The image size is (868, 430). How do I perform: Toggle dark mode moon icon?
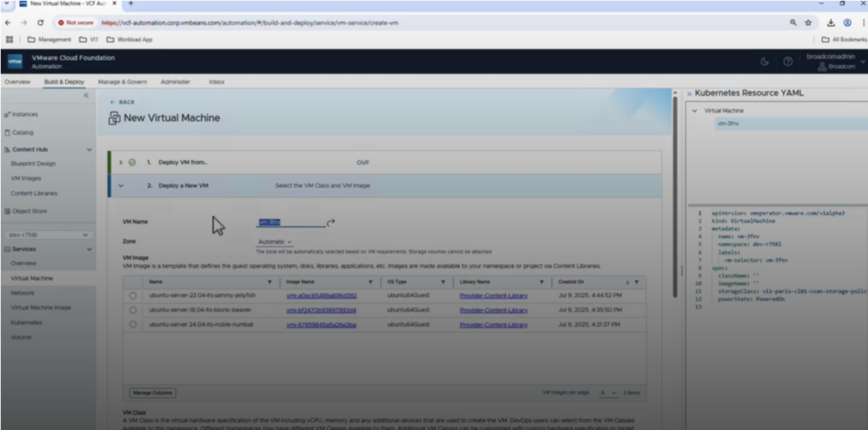(764, 61)
